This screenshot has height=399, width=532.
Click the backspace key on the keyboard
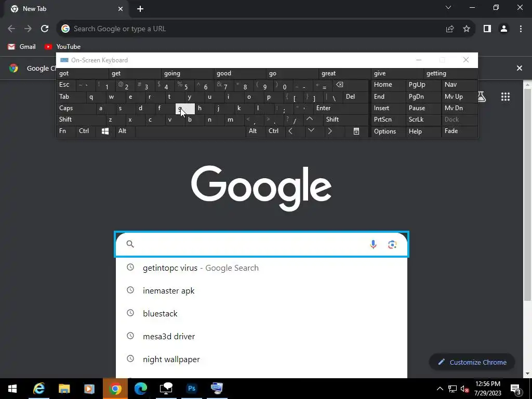(x=351, y=85)
